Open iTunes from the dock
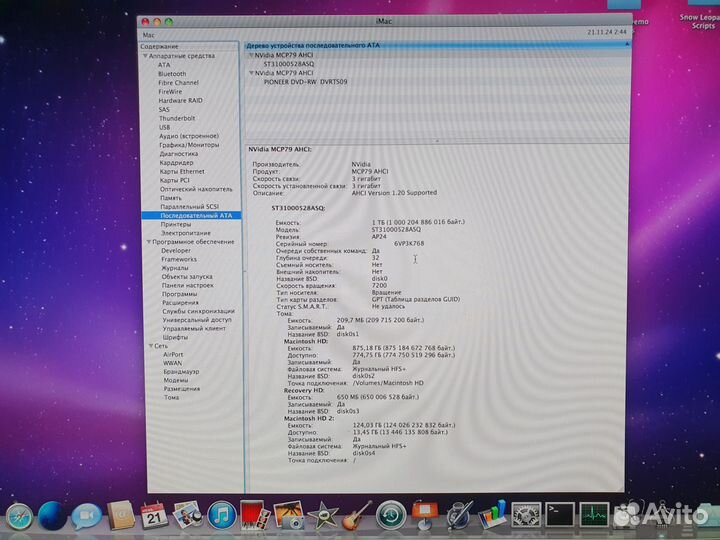Image resolution: width=720 pixels, height=540 pixels. pyautogui.click(x=222, y=515)
